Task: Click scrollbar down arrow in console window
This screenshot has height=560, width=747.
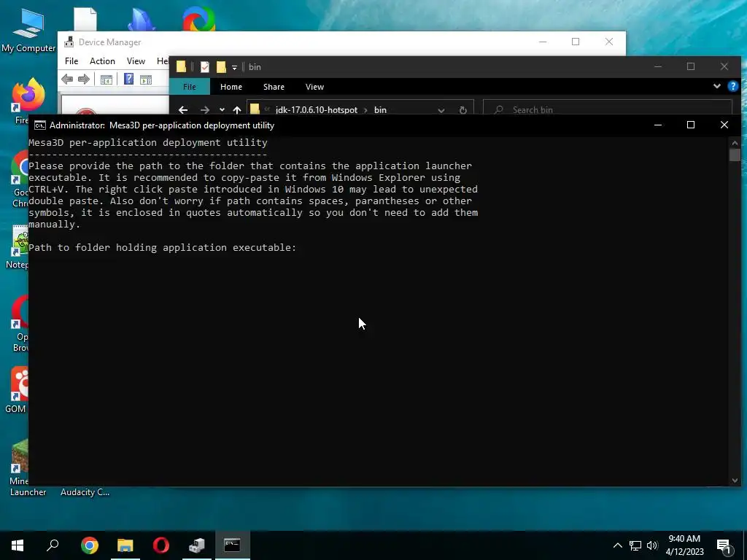Action: pyautogui.click(x=735, y=481)
